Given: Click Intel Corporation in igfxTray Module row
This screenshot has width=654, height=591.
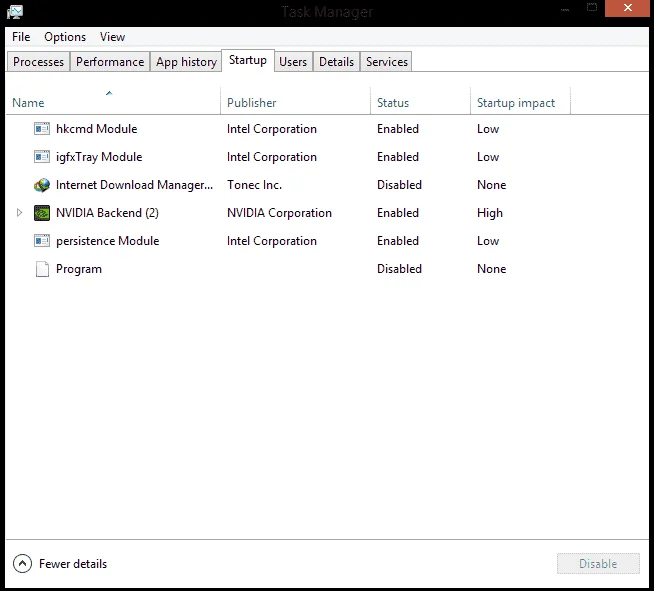Looking at the screenshot, I should pos(272,157).
